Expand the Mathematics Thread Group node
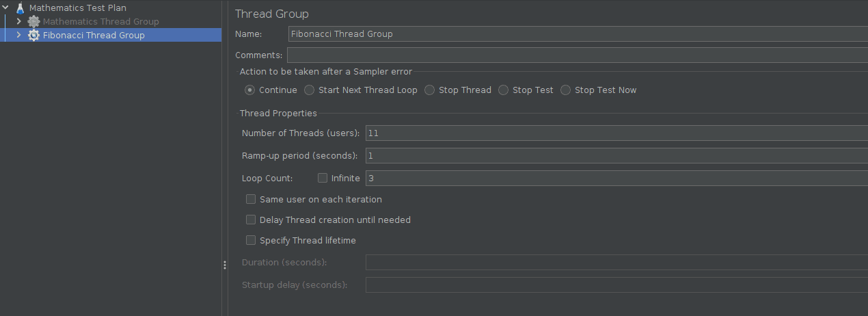Image resolution: width=868 pixels, height=316 pixels. 19,22
